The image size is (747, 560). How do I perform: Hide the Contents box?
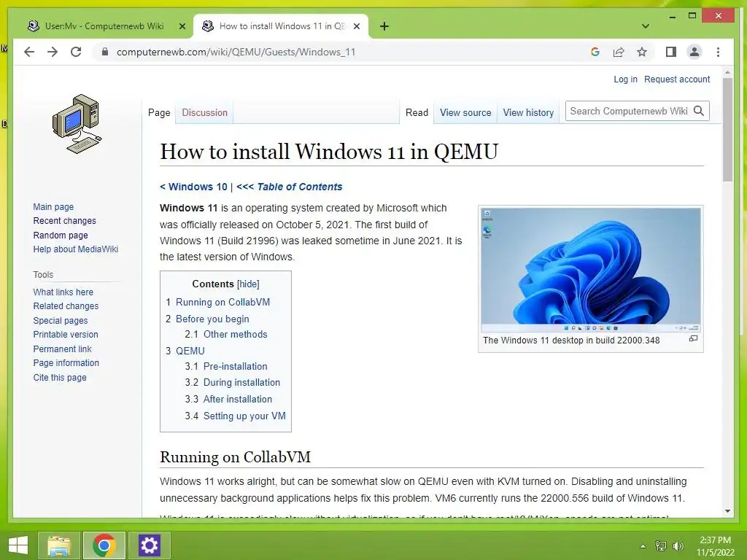coord(248,284)
